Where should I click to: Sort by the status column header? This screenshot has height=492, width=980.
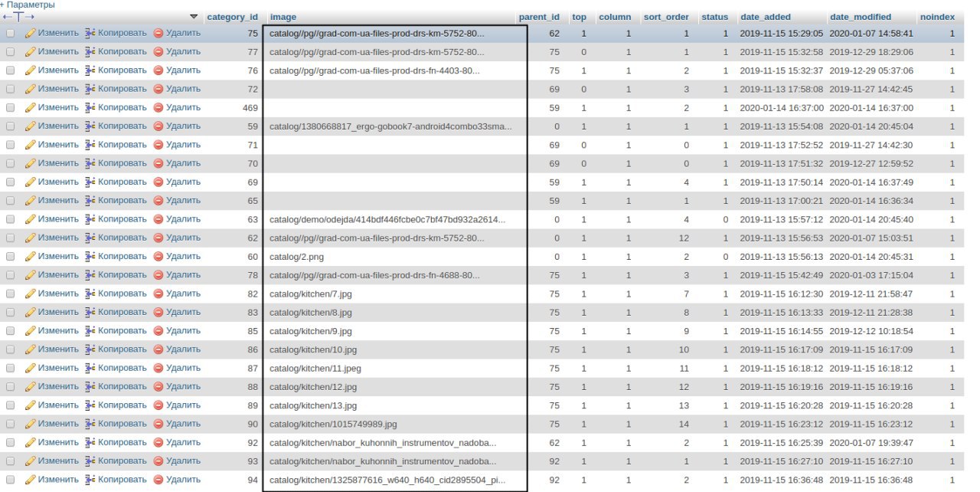click(715, 17)
